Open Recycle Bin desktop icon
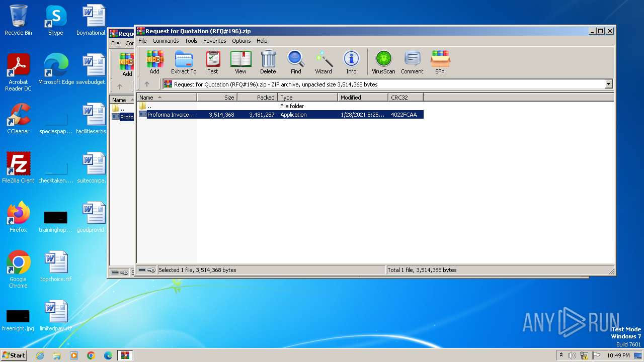This screenshot has height=362, width=644. (x=18, y=20)
